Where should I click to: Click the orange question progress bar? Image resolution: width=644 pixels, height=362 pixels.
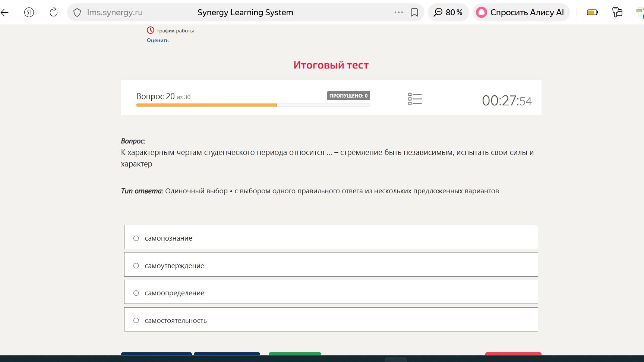[x=207, y=105]
